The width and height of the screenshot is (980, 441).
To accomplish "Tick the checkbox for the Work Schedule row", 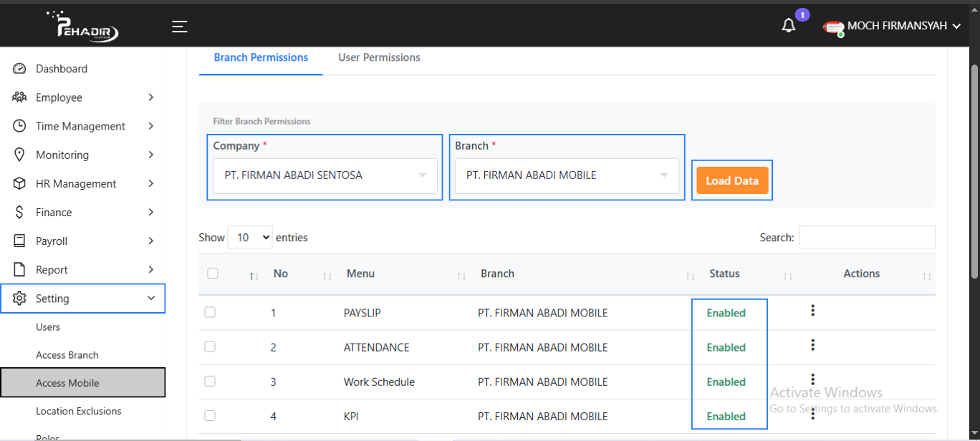I will pos(210,381).
